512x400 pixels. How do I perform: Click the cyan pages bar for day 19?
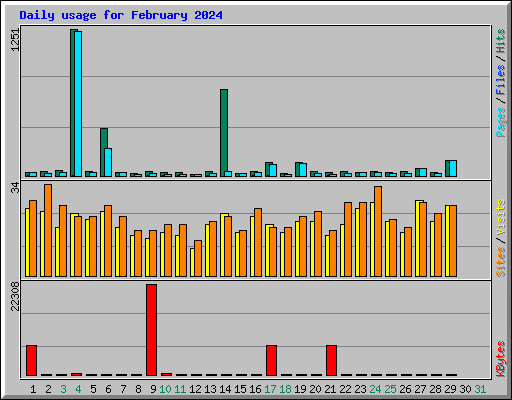303,170
